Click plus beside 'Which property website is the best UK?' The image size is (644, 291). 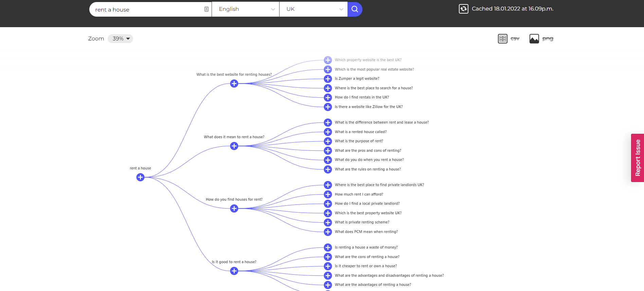click(x=328, y=60)
